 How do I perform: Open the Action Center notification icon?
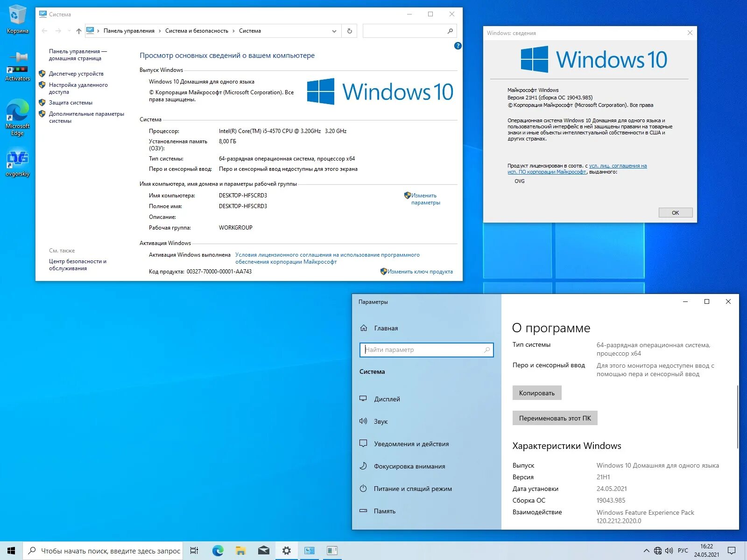click(x=732, y=551)
